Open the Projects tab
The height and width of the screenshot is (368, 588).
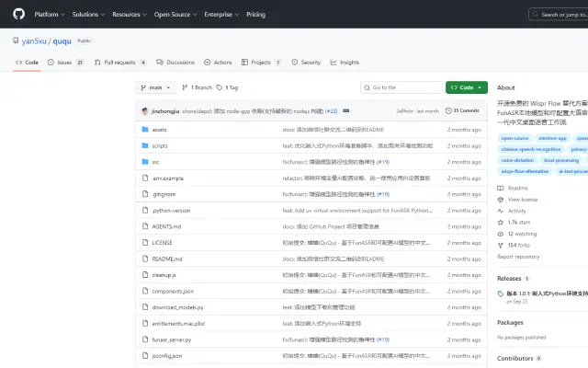point(261,63)
